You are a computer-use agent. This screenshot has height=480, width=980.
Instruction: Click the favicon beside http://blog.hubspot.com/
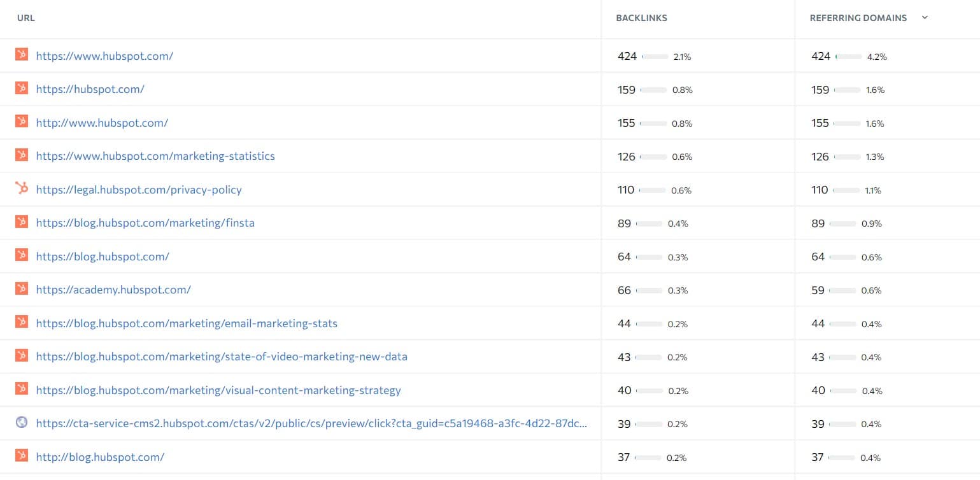pos(22,455)
